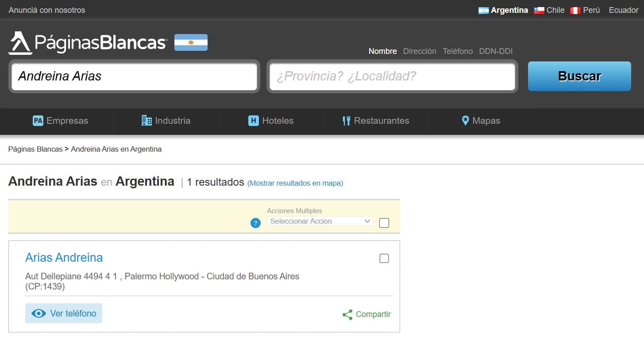Click the name field containing Andreina Arias
The height and width of the screenshot is (347, 644).
(134, 76)
